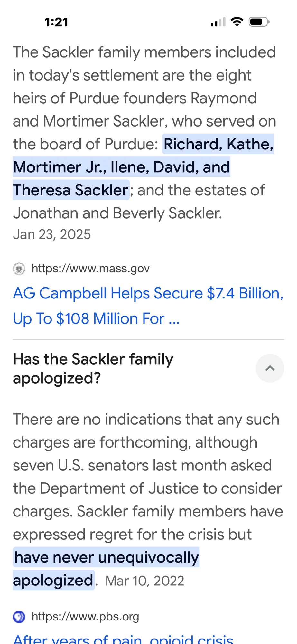Tap the "Jonathan and Beverly Sackler." text
Screen dimensions: 297x644
point(117,213)
